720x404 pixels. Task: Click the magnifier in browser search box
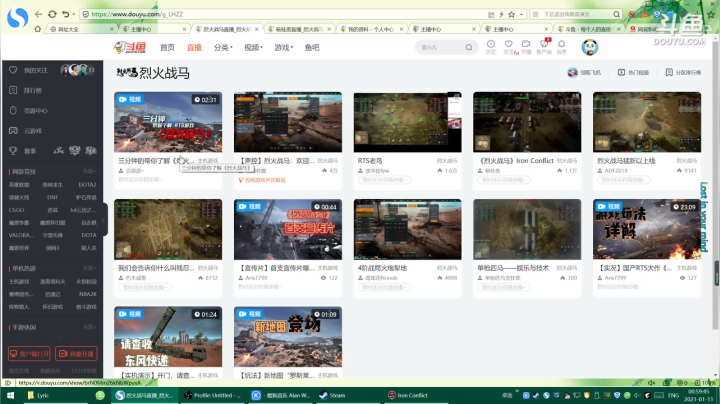[x=616, y=14]
